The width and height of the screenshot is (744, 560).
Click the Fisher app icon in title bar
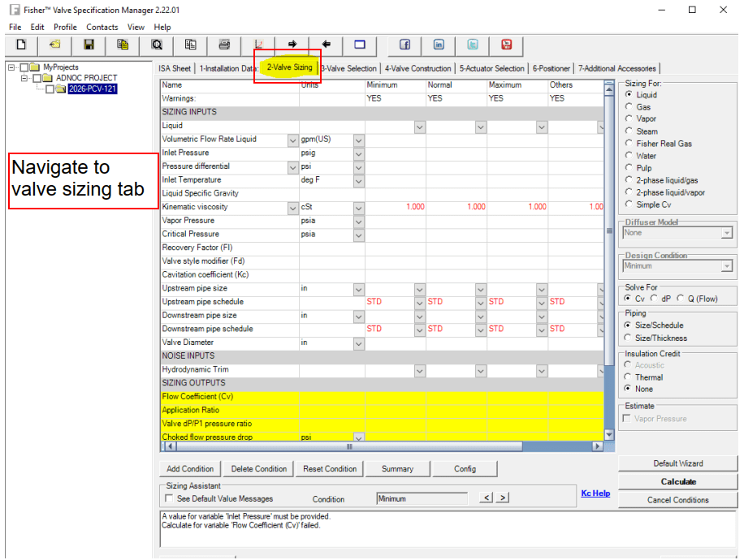click(15, 10)
